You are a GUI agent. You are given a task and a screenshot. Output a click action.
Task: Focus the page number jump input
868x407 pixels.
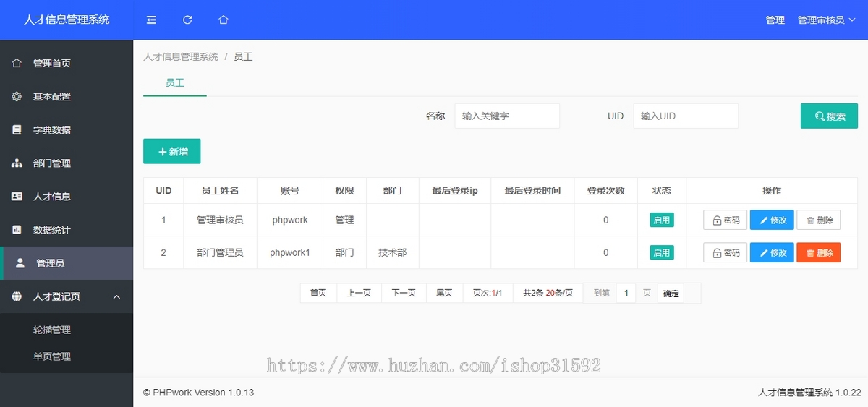tap(626, 293)
